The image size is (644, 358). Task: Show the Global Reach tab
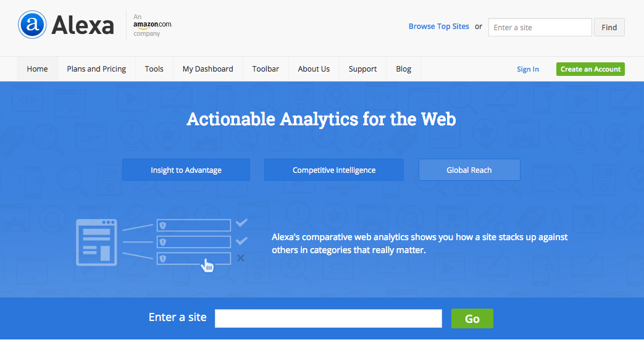(469, 170)
